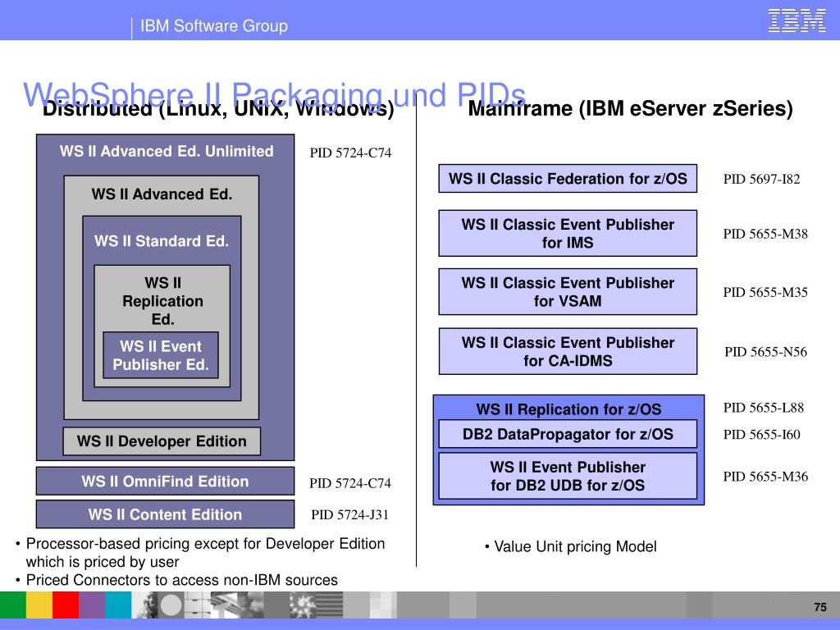Viewport: 840px width, 630px height.
Task: Click the red square in the footer strip
Action: pos(66,605)
